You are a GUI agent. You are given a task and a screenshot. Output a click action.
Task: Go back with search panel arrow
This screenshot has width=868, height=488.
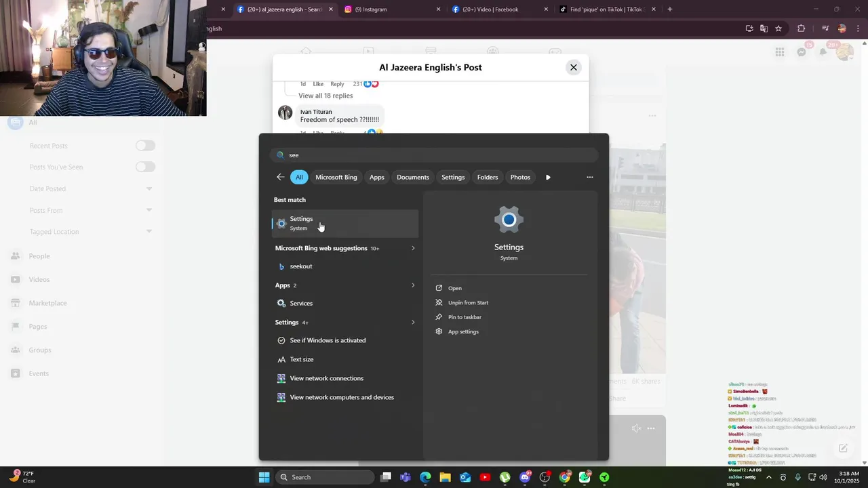(281, 177)
